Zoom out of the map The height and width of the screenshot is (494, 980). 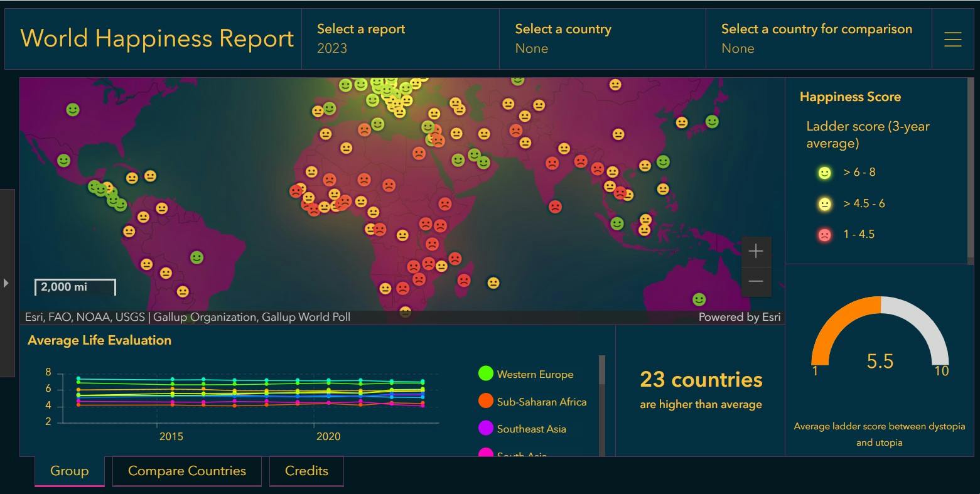(756, 281)
